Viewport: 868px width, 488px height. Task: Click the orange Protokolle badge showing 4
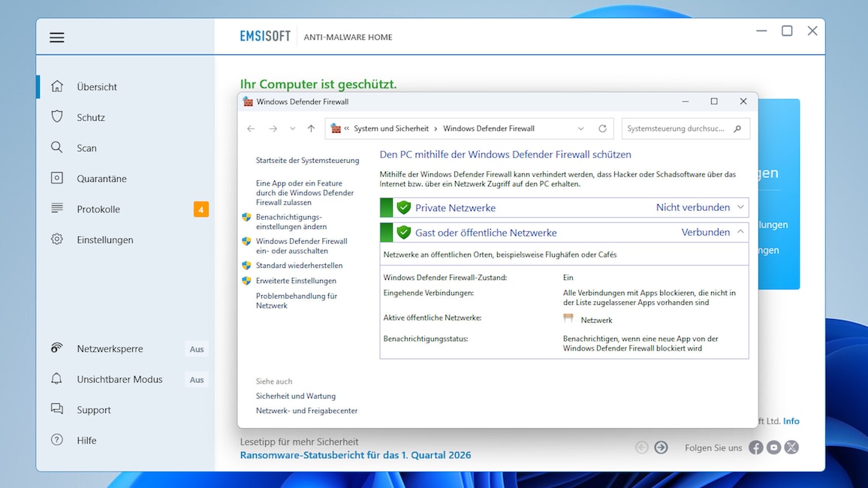click(x=201, y=209)
